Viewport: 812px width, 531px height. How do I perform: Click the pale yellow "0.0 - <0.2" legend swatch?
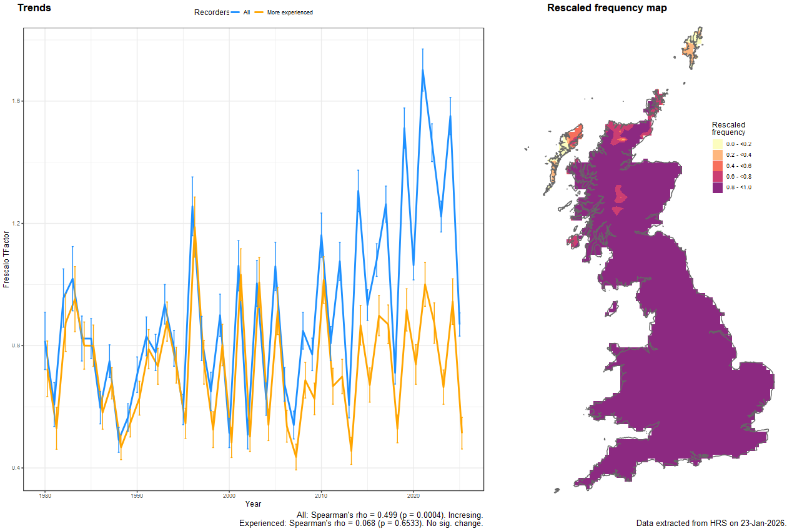coord(716,143)
